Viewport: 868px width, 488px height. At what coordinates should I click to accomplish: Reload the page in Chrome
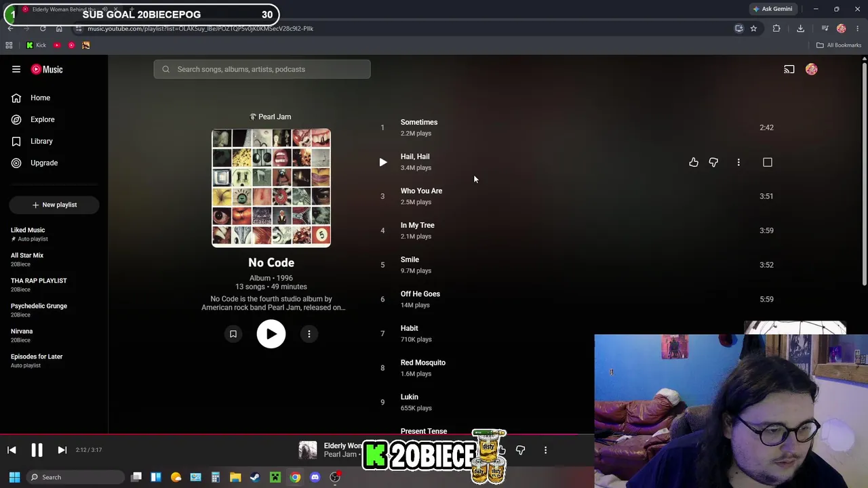[x=43, y=28]
